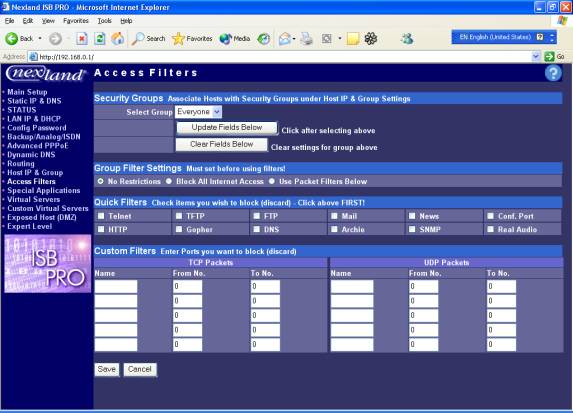Screen dimensions: 573x413
Task: Print the page with the Print icon
Action: 307,38
